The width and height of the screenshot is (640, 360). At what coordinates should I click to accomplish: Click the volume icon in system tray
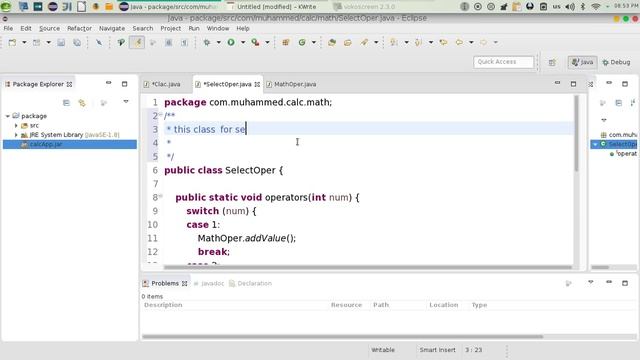tap(570, 7)
